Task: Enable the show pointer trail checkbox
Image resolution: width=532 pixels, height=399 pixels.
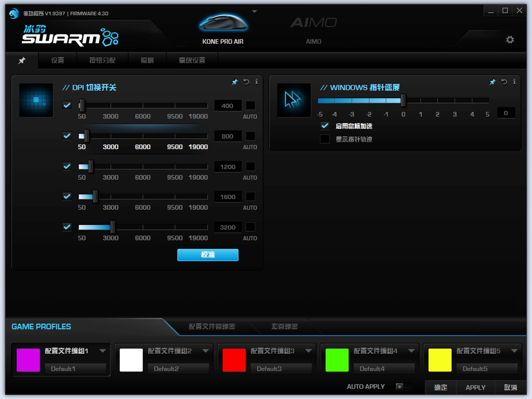Action: click(x=325, y=139)
